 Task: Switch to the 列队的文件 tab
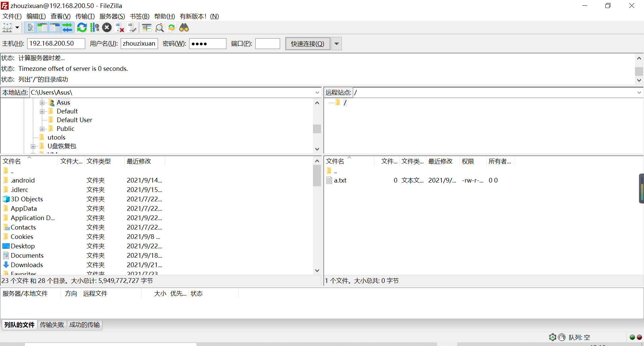pos(19,325)
